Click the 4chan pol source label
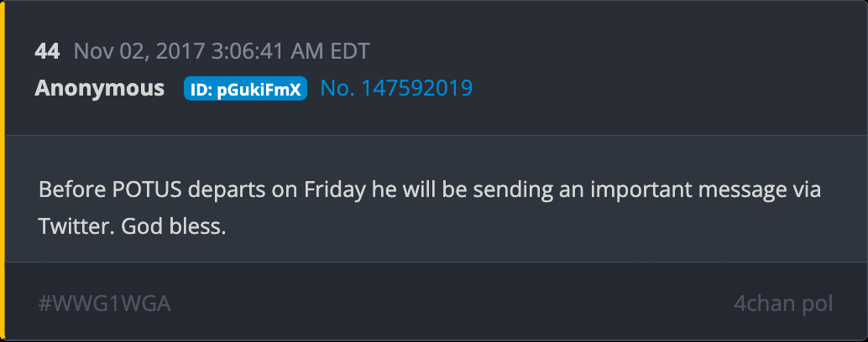 point(783,303)
